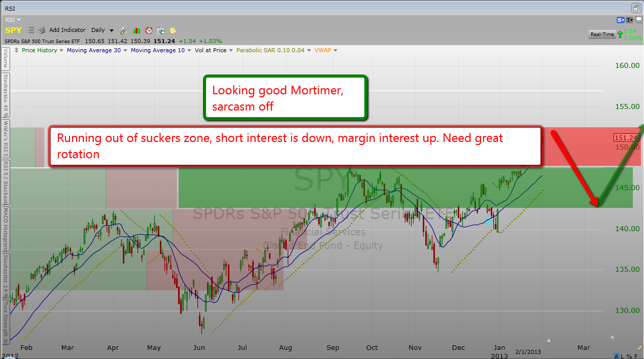Click the Real-Time button
This screenshot has width=644, height=359.
pos(602,34)
